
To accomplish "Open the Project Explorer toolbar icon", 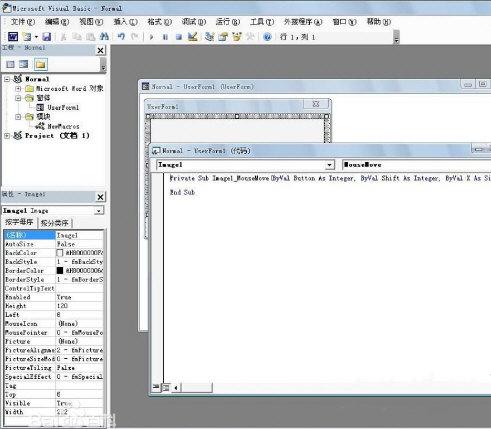I will pyautogui.click(x=209, y=36).
